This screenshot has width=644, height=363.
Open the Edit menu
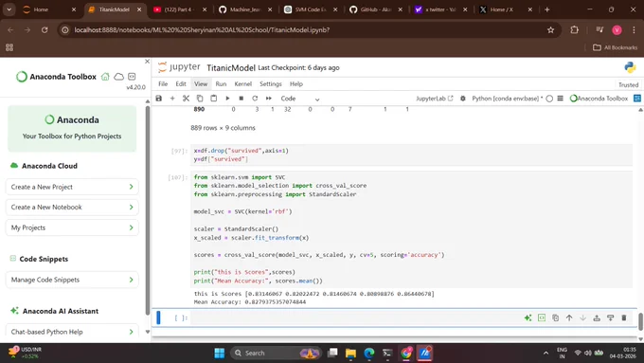click(181, 83)
